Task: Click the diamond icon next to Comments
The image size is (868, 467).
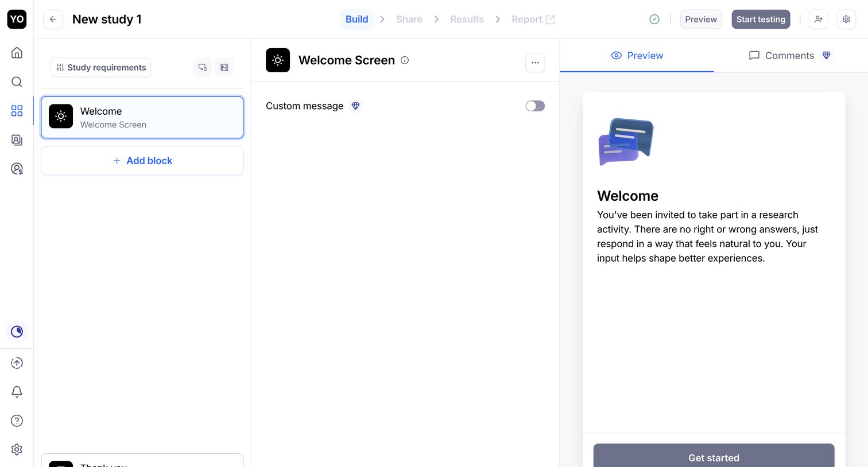Action: 827,55
